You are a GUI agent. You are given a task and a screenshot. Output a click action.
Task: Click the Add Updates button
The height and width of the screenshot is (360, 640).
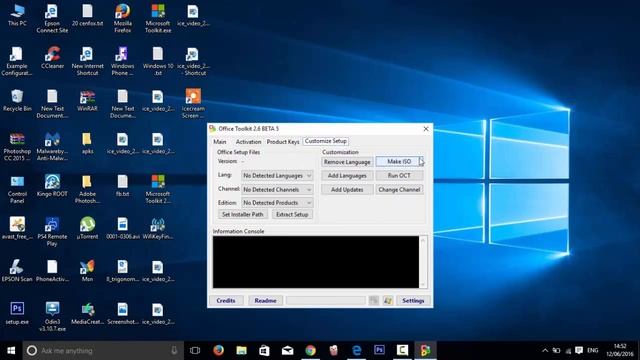coord(347,189)
